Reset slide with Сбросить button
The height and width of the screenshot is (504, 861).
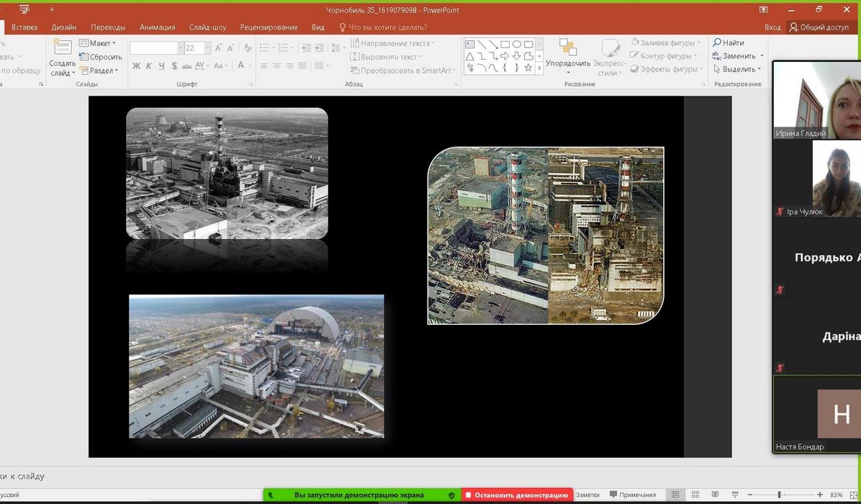coord(101,57)
